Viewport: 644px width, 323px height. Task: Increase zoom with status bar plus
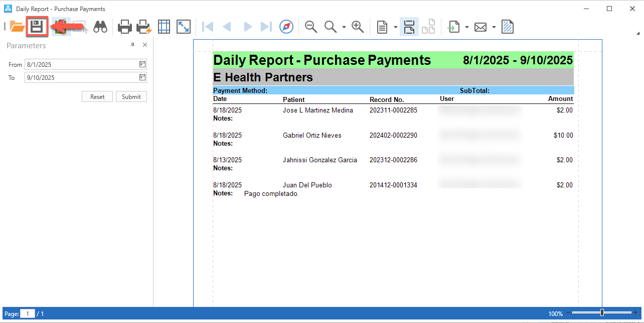click(x=635, y=313)
